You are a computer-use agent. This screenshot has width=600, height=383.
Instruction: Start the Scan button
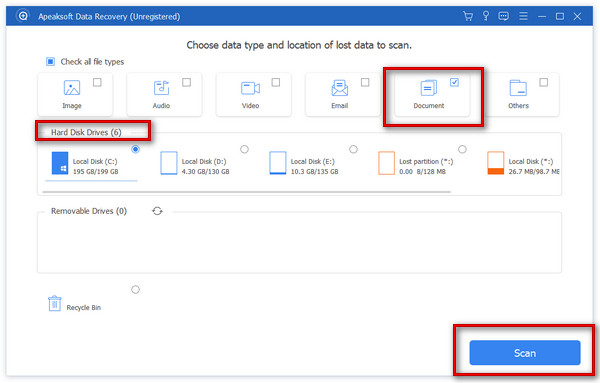[525, 353]
